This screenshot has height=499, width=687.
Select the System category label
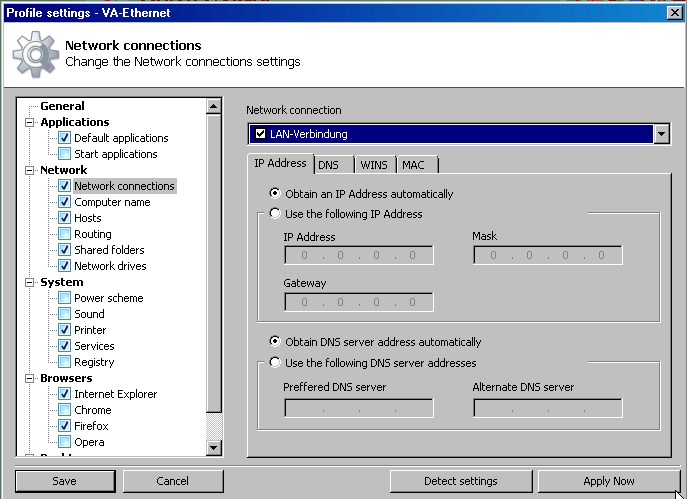tap(62, 282)
